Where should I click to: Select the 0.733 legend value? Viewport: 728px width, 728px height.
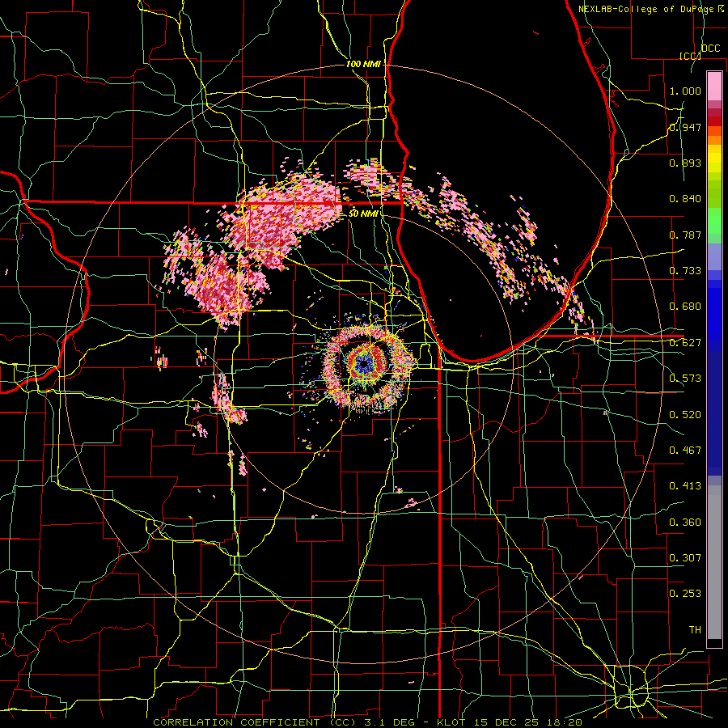[x=685, y=271]
